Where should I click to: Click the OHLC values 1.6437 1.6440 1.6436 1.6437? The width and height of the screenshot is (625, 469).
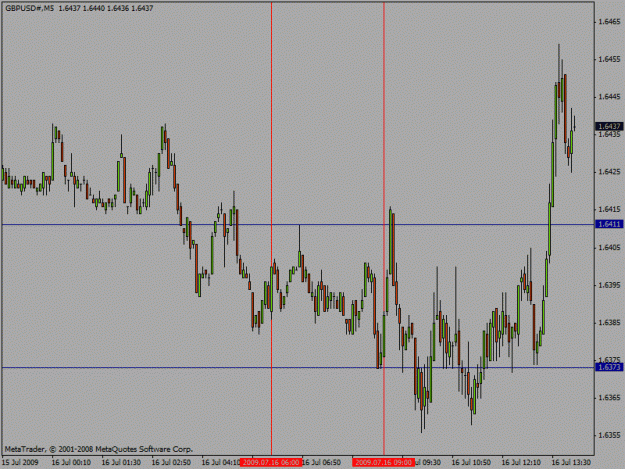[106, 8]
